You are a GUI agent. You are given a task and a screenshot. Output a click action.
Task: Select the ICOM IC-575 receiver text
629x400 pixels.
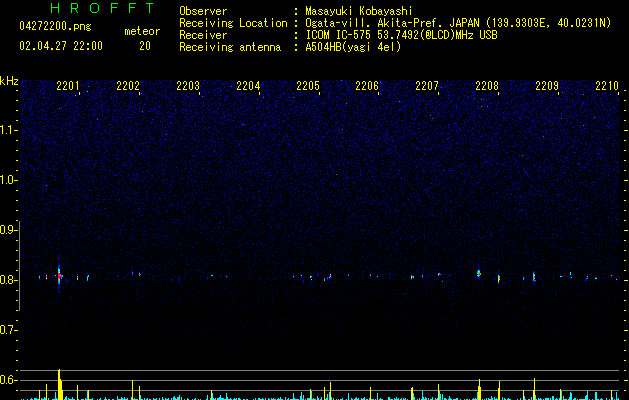coord(401,35)
